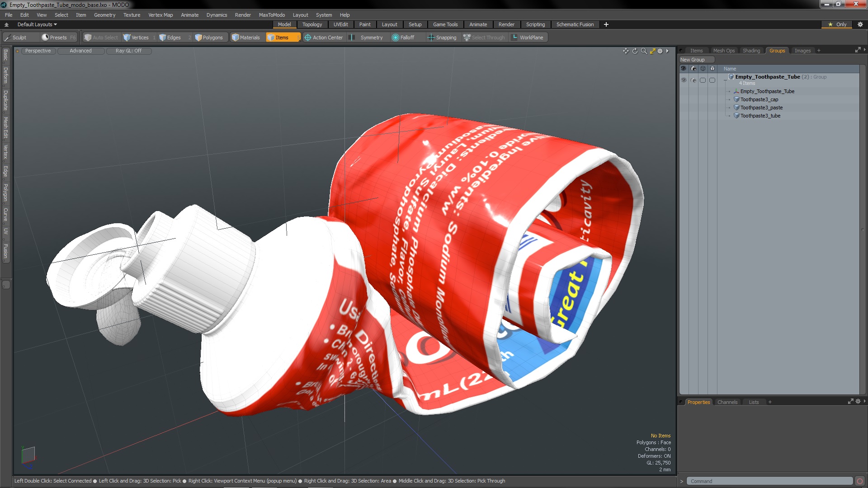The height and width of the screenshot is (488, 868).
Task: Switch to the UVEdit layout tab
Action: pos(340,24)
